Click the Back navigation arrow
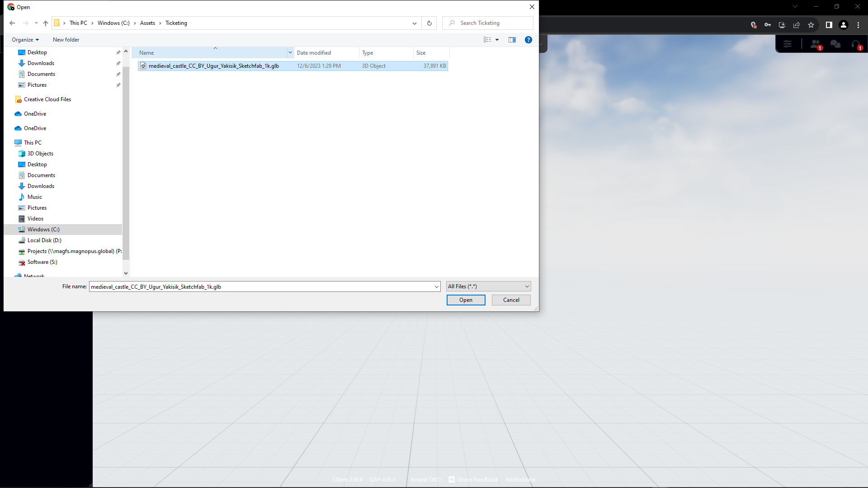This screenshot has width=868, height=488. pos(12,23)
